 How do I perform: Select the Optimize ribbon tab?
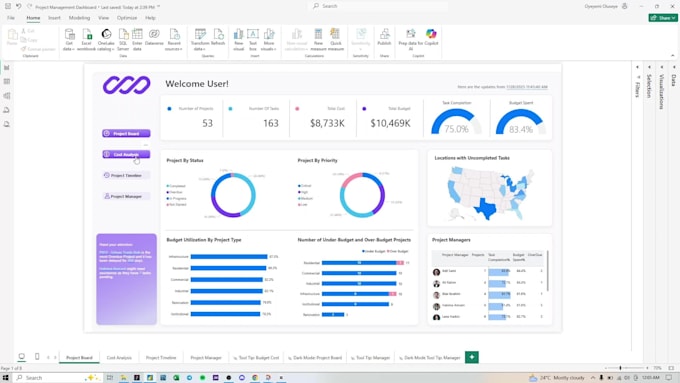(127, 18)
